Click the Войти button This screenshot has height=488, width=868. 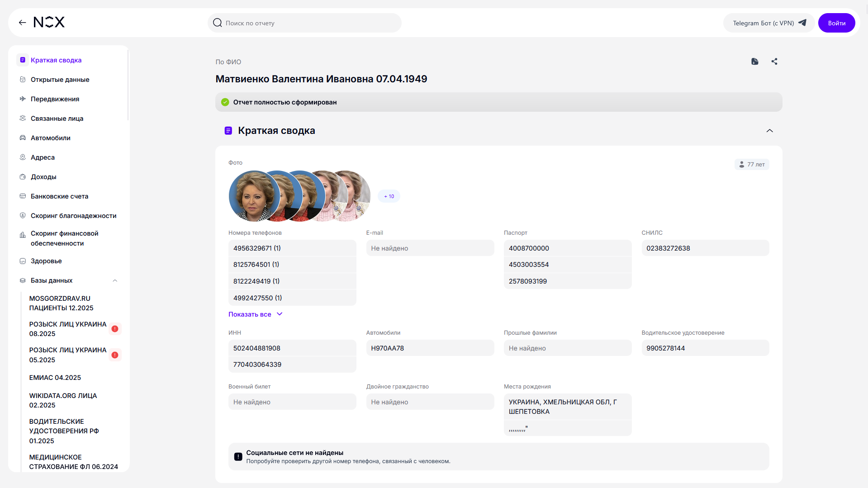tap(836, 23)
